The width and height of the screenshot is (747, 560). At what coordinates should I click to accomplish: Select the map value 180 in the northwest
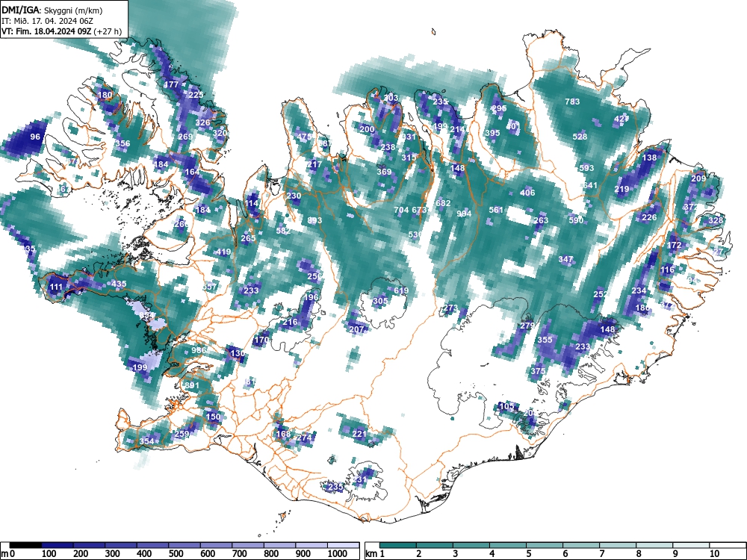click(105, 95)
